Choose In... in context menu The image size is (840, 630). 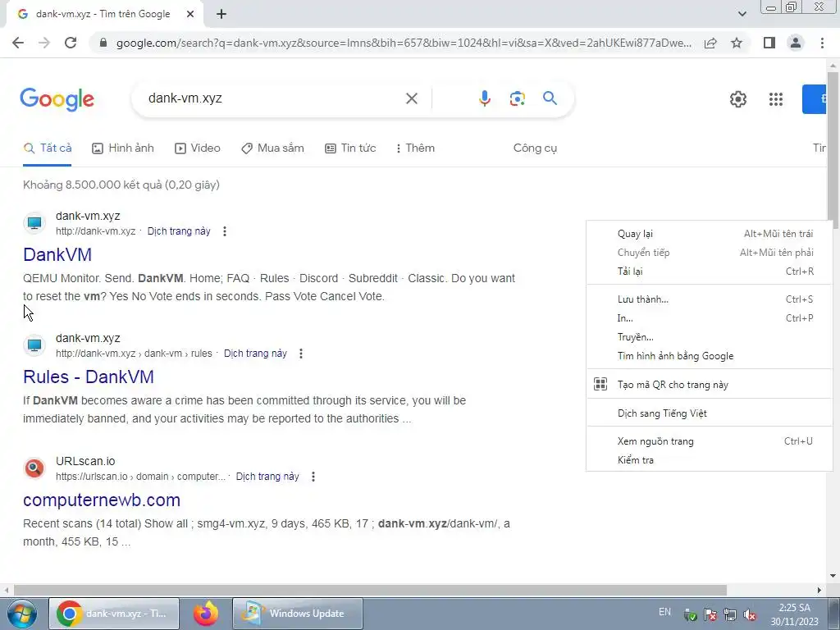click(710, 318)
